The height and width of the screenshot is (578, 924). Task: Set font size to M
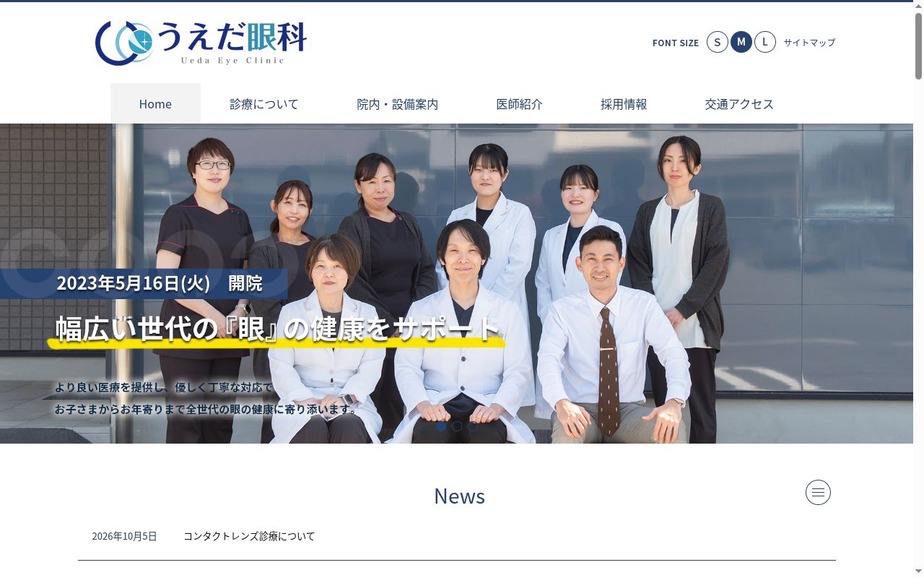[741, 42]
